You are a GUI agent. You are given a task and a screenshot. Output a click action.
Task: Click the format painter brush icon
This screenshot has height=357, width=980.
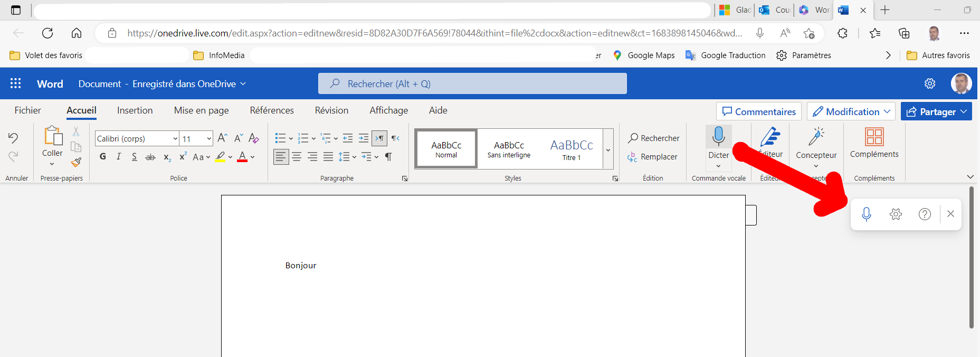76,162
